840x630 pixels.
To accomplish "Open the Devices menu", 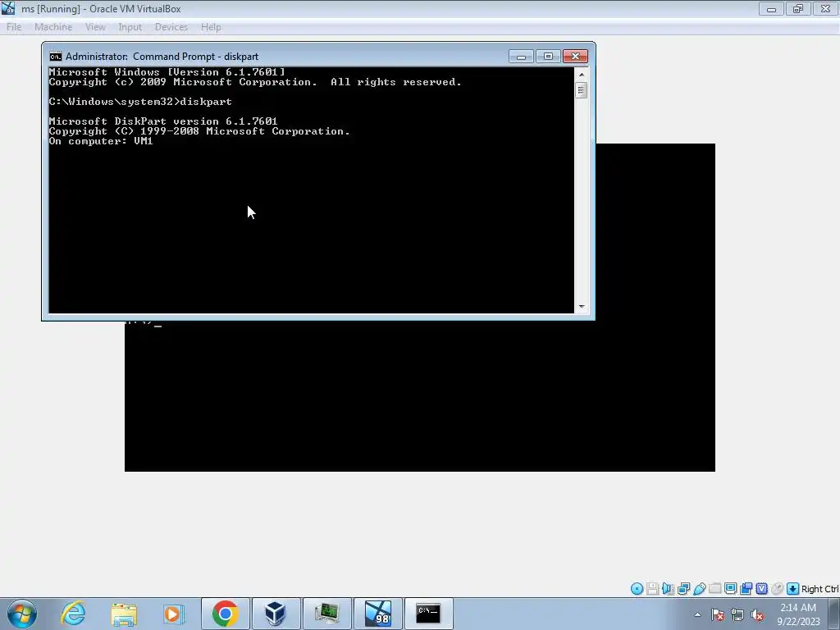I will tap(171, 27).
